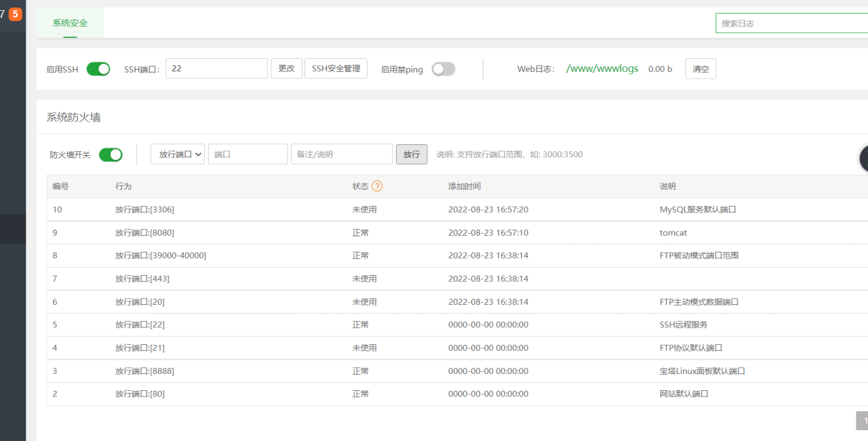Open SSH安全管理

click(x=336, y=68)
